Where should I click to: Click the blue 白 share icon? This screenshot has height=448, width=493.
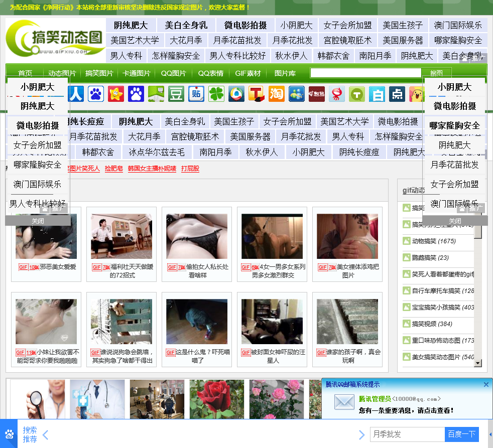coord(377,94)
